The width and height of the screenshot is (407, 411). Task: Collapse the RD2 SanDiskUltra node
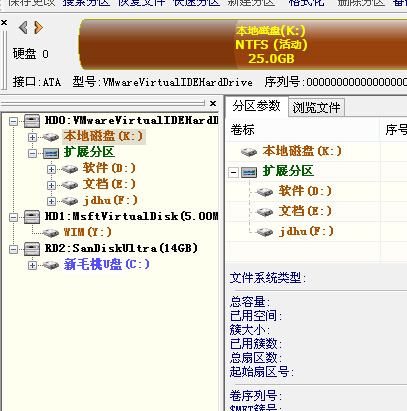tap(13, 249)
